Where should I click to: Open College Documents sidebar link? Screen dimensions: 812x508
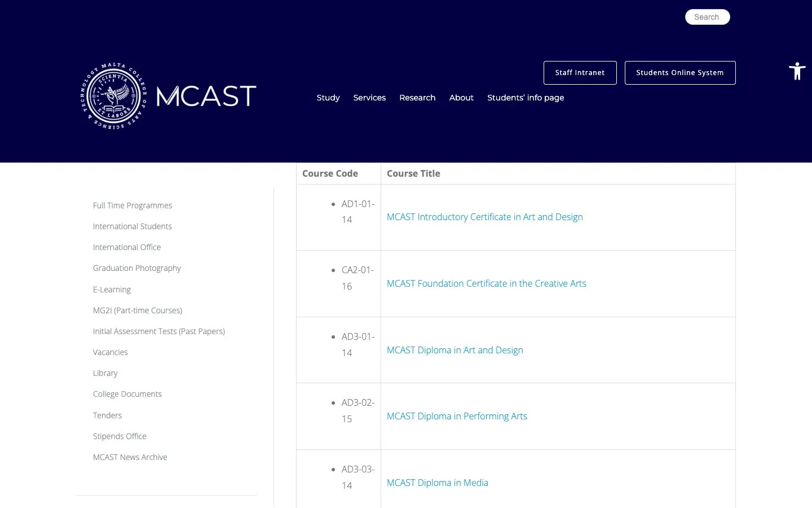tap(127, 394)
